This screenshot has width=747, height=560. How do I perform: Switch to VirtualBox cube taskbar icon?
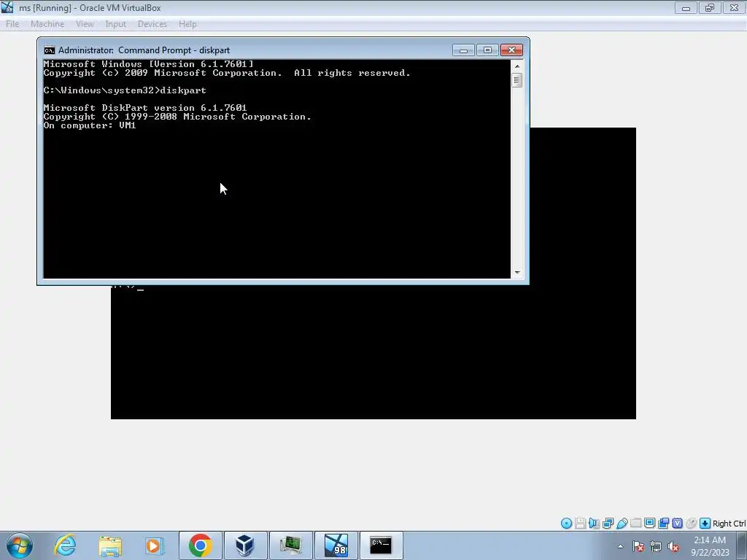[245, 545]
